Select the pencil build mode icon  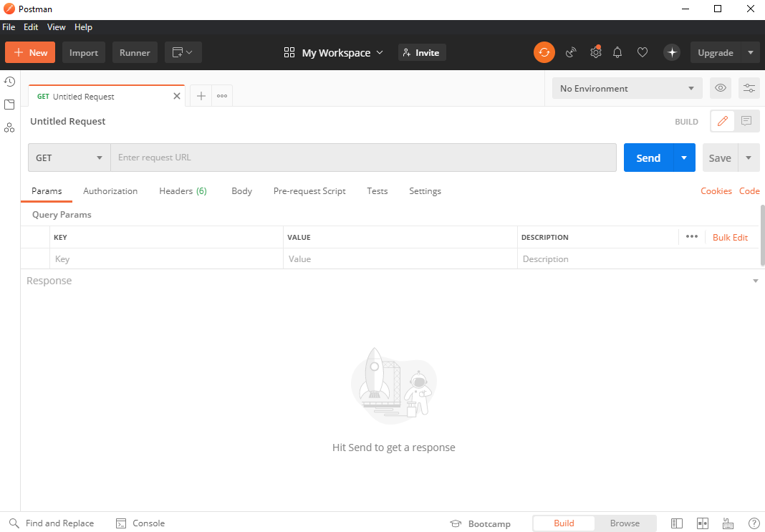(723, 121)
